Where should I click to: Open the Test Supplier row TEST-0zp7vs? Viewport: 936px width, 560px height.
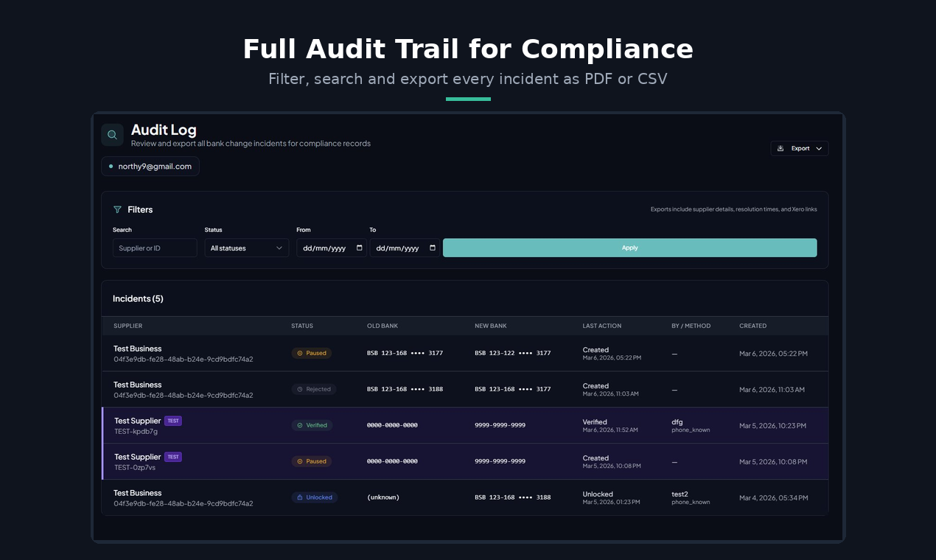tap(465, 461)
